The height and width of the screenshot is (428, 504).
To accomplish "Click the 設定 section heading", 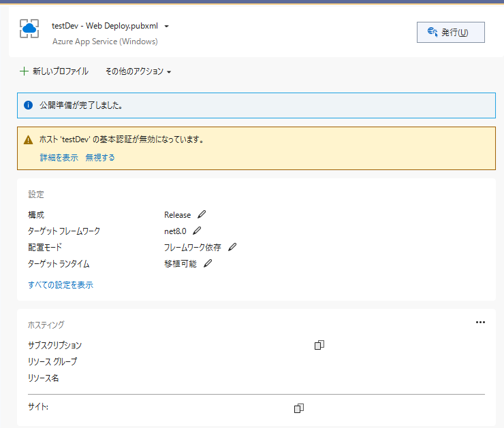I will click(x=36, y=195).
